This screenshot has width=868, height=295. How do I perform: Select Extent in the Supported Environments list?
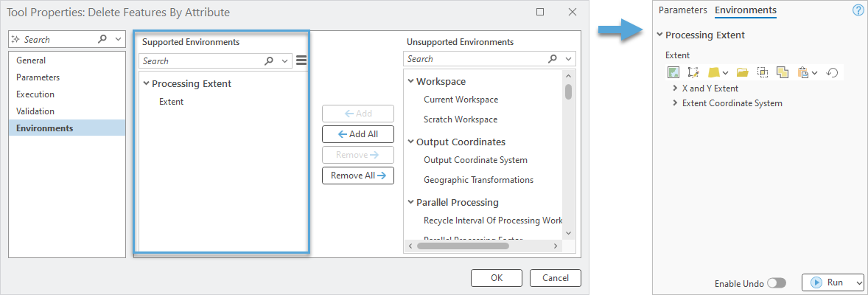pyautogui.click(x=171, y=102)
